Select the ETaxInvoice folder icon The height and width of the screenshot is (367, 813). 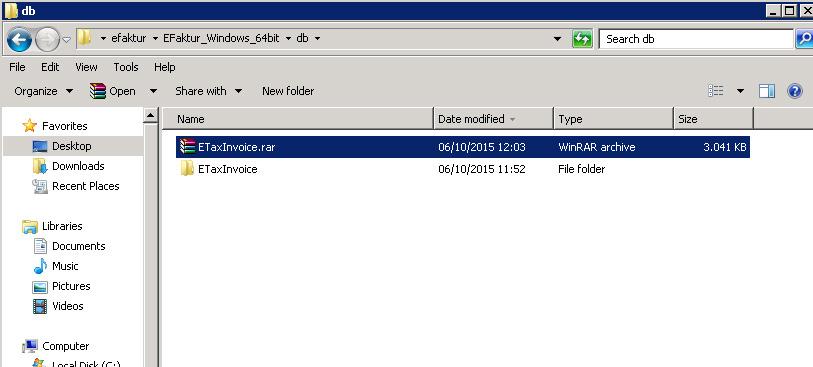[x=187, y=168]
